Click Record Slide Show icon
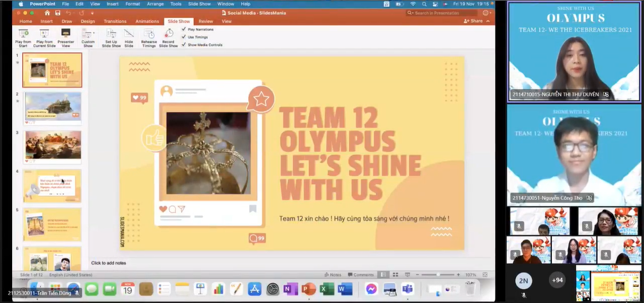The height and width of the screenshot is (303, 644). [169, 34]
